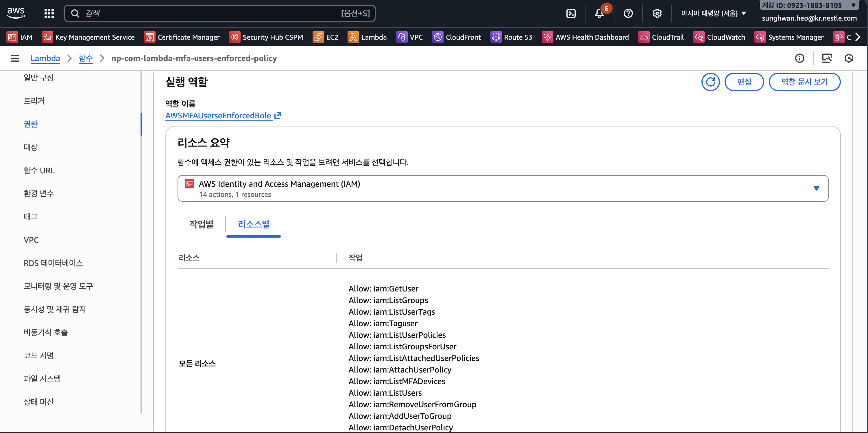Open the Seoul region selector dropdown
Image resolution: width=868 pixels, height=433 pixels.
click(713, 14)
